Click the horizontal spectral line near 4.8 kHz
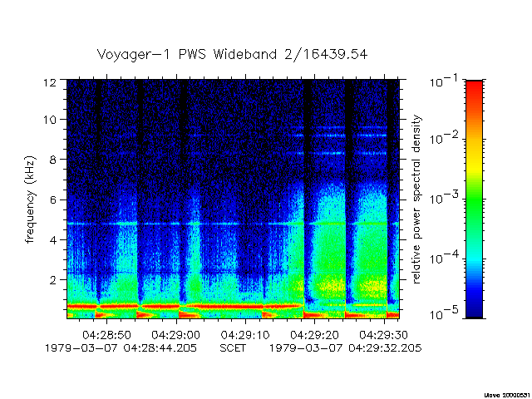 (x=233, y=224)
